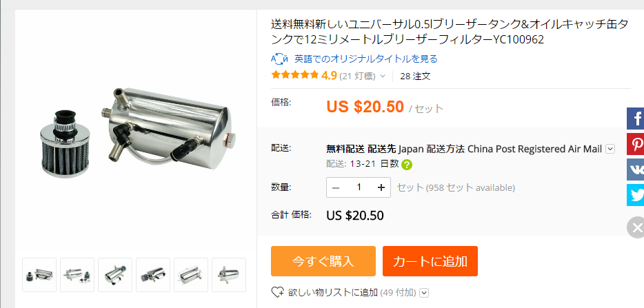Open 英語でのオリジナルタイトルを見る link

tap(366, 59)
